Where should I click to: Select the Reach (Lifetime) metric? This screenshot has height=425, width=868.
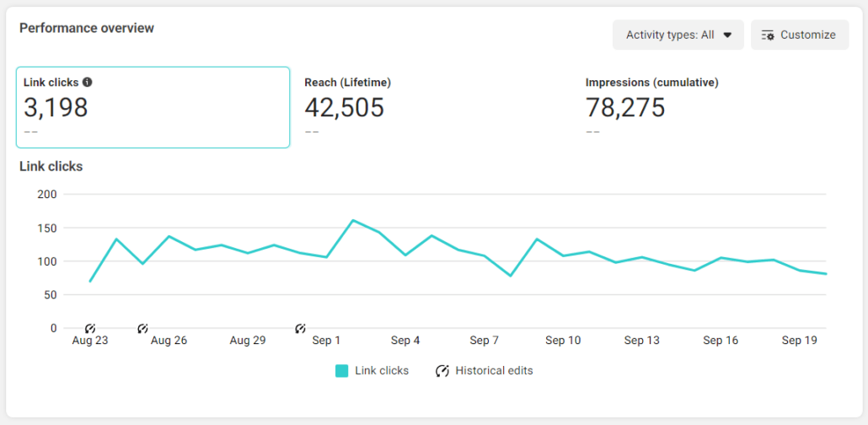pyautogui.click(x=347, y=83)
